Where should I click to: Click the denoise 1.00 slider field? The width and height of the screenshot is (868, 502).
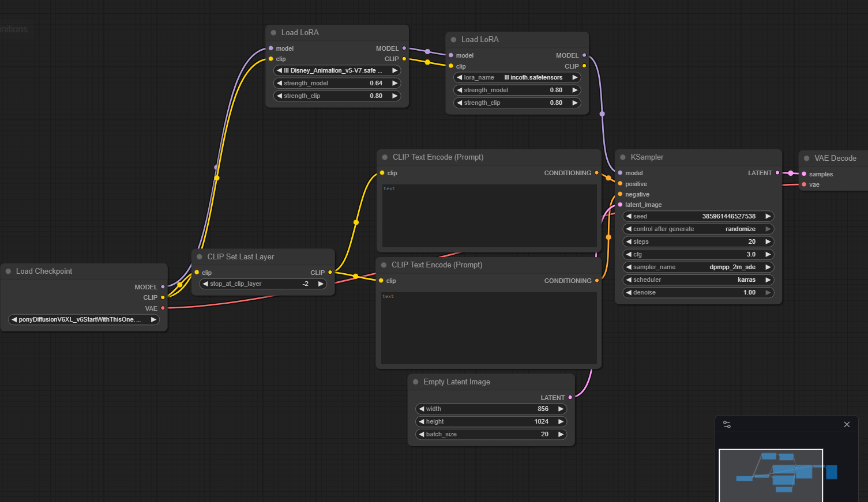coord(698,292)
